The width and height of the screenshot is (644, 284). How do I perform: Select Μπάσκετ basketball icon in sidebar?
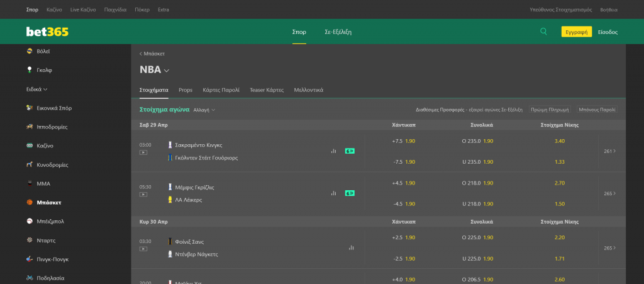click(x=30, y=203)
